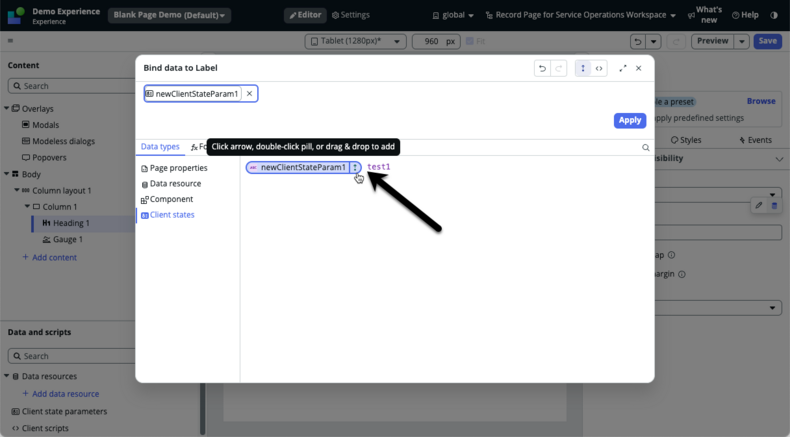The width and height of the screenshot is (790, 437).
Task: Collapse the Body tree node
Action: coord(7,174)
